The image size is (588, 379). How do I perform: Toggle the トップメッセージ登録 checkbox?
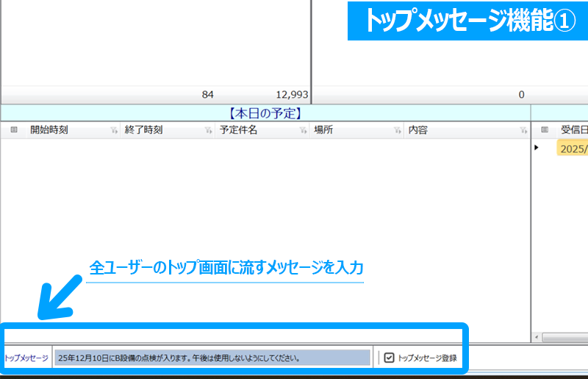pos(390,358)
